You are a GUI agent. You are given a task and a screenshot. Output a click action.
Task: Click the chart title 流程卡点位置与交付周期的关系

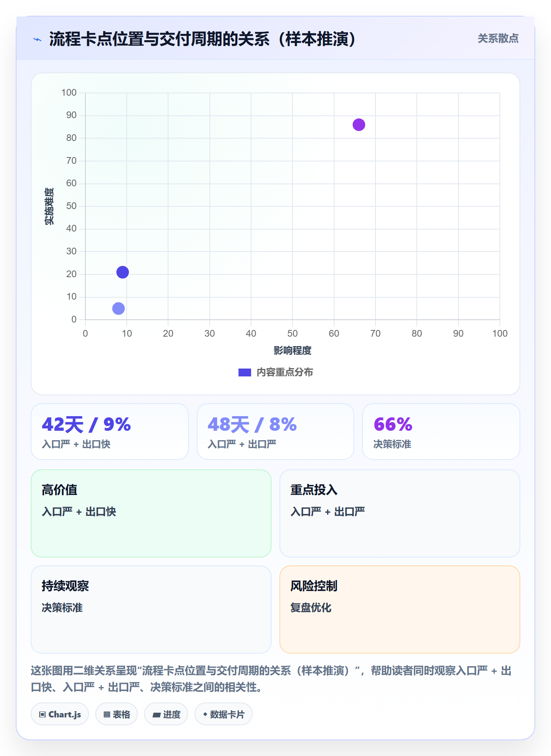(159, 39)
